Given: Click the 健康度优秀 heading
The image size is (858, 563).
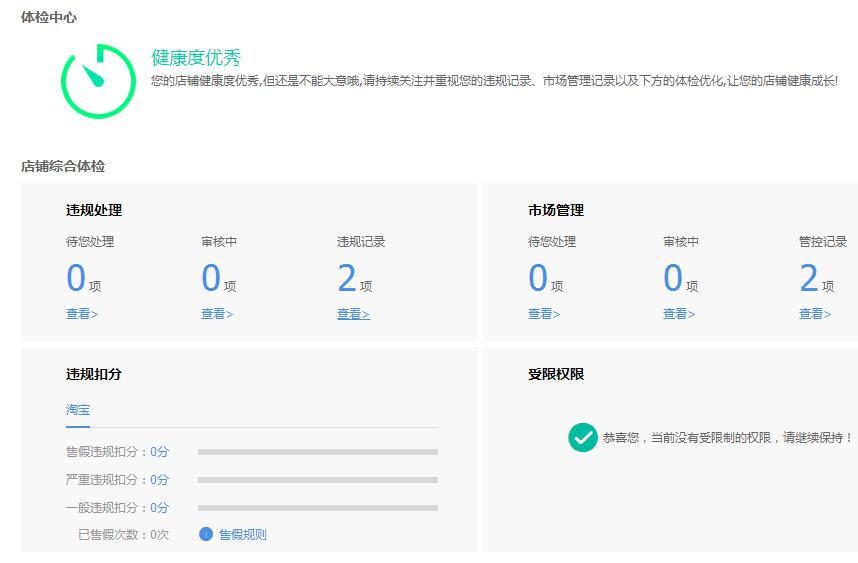Looking at the screenshot, I should [x=196, y=58].
